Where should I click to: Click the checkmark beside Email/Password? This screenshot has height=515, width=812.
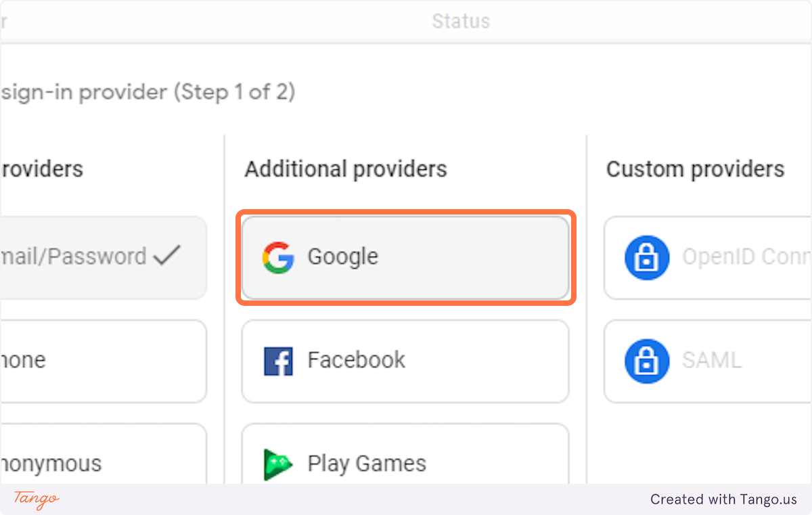(x=167, y=255)
